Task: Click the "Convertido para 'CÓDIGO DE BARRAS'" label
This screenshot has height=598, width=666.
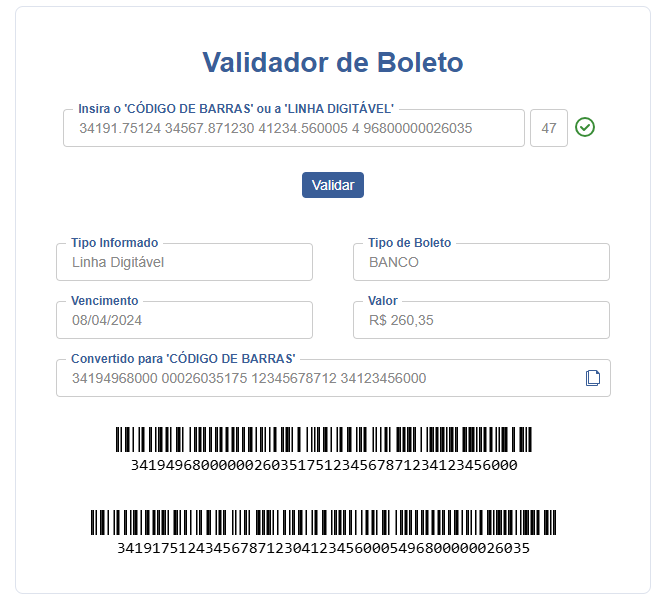Action: click(x=183, y=359)
